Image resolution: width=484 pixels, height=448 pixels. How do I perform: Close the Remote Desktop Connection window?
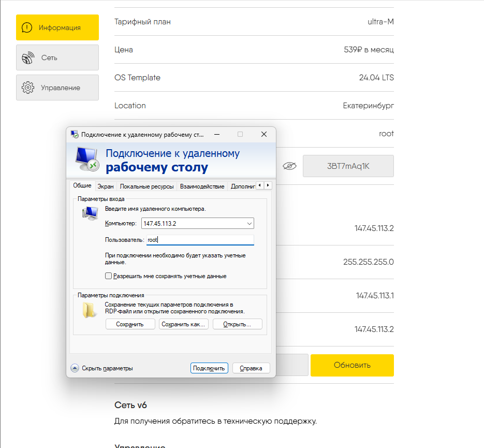click(264, 134)
